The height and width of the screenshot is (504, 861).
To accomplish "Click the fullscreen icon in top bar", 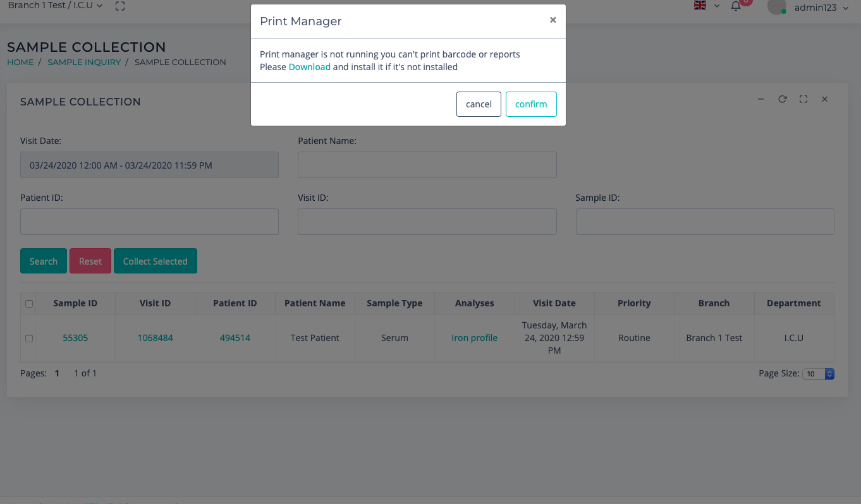I will point(120,6).
